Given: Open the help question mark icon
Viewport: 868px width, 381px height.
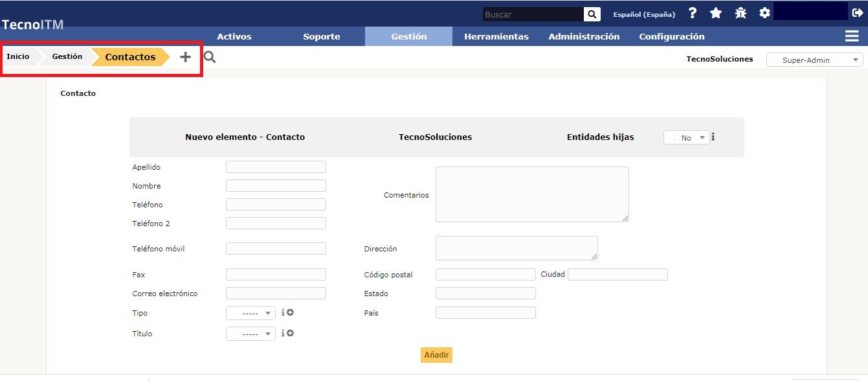Looking at the screenshot, I should 693,14.
